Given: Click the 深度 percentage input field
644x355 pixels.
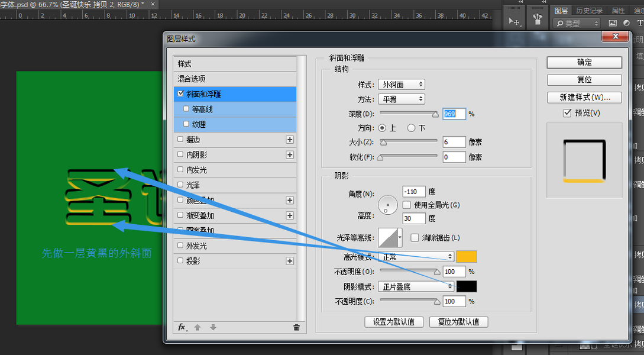Looking at the screenshot, I should pyautogui.click(x=454, y=114).
